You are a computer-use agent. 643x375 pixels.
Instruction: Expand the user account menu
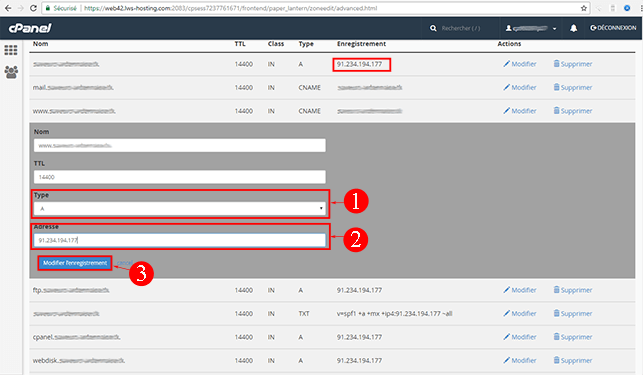[x=531, y=28]
